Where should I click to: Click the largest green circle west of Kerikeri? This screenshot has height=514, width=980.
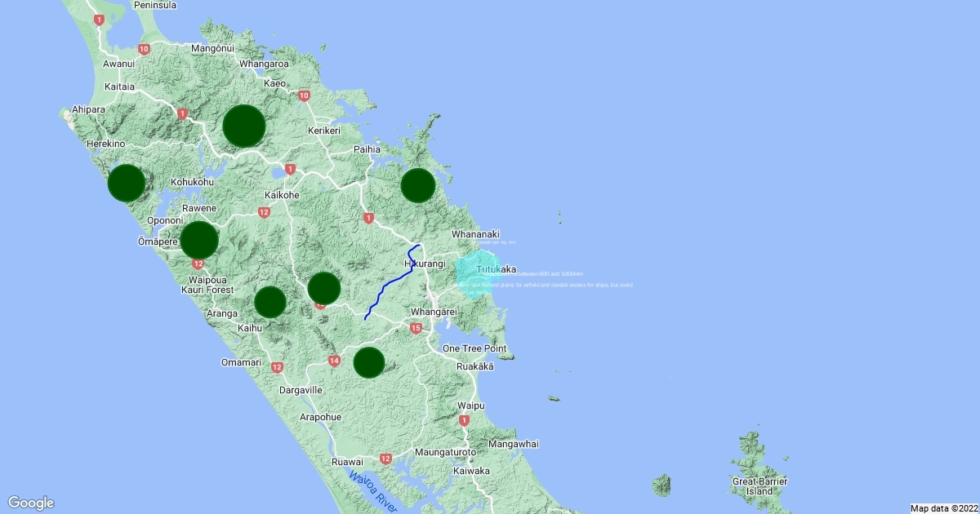tap(244, 126)
